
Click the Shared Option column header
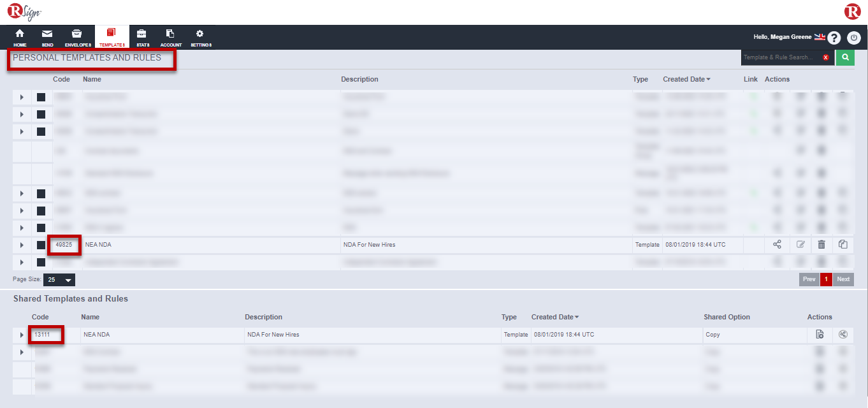pyautogui.click(x=727, y=317)
